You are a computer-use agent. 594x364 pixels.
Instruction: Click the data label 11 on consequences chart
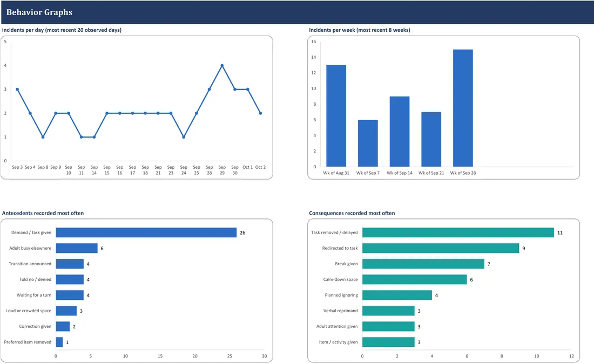pyautogui.click(x=560, y=233)
